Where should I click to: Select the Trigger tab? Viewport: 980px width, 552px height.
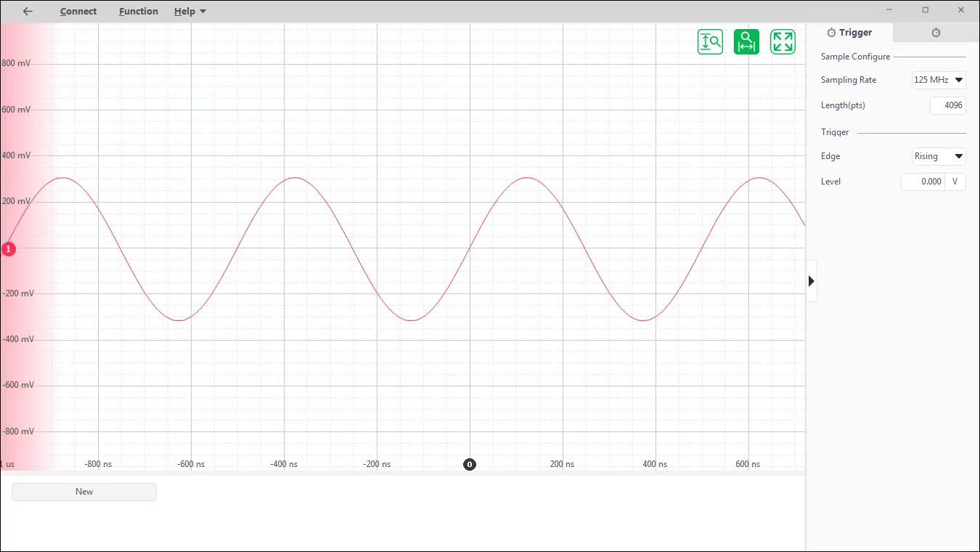coord(849,33)
